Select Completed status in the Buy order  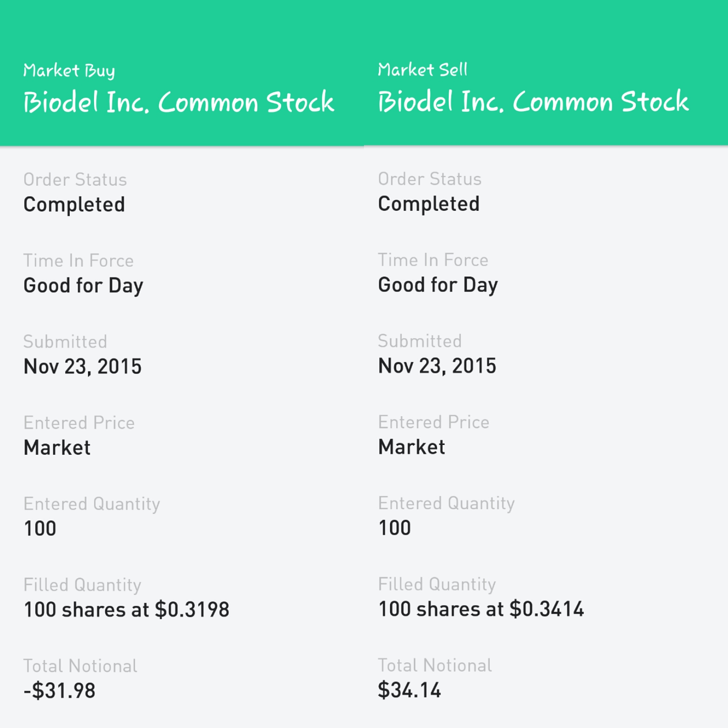point(74,204)
